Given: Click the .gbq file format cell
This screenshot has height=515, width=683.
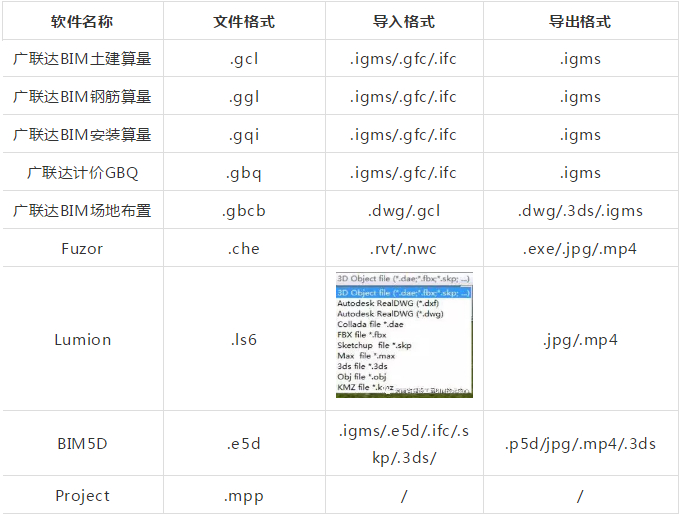Looking at the screenshot, I should coord(244,173).
